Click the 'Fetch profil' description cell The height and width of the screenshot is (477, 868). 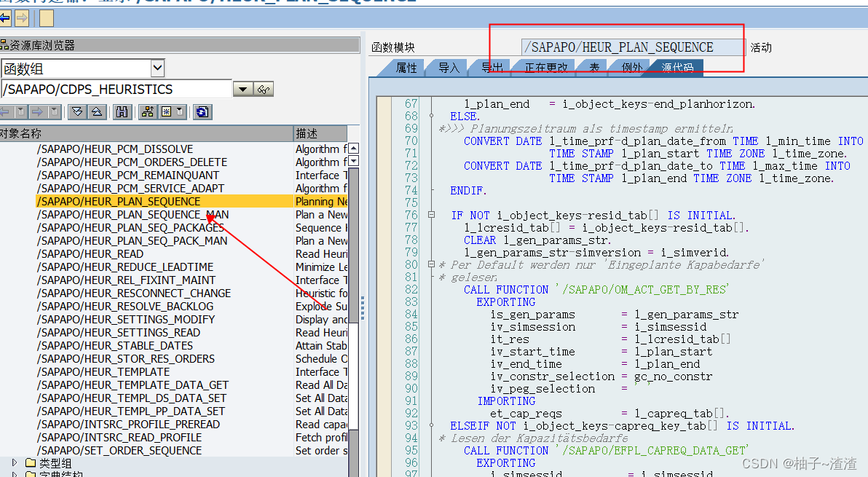[x=321, y=438]
